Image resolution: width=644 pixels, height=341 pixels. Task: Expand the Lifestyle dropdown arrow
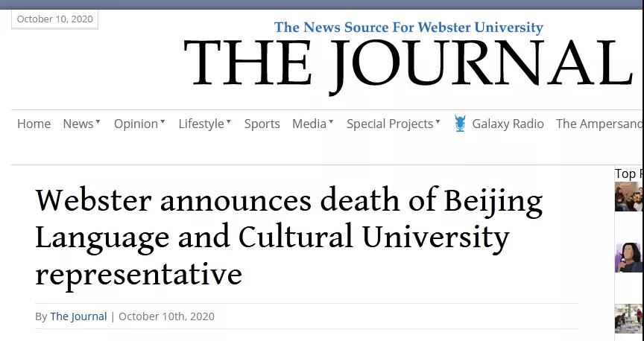point(229,121)
